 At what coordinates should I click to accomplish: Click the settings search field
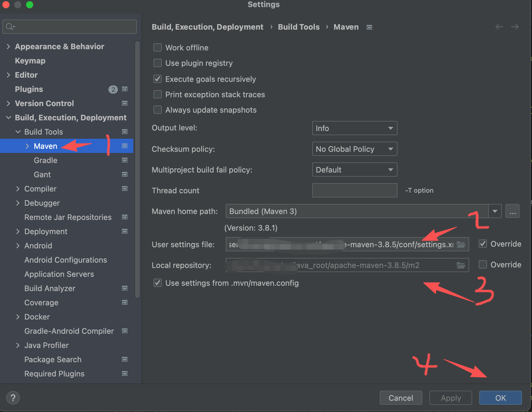tap(69, 27)
